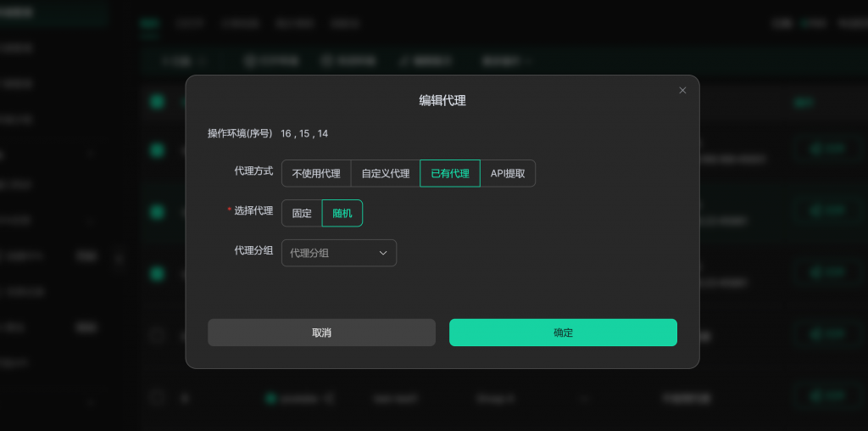Close the 编辑代理 dialog with the X icon
This screenshot has width=868, height=431.
682,91
